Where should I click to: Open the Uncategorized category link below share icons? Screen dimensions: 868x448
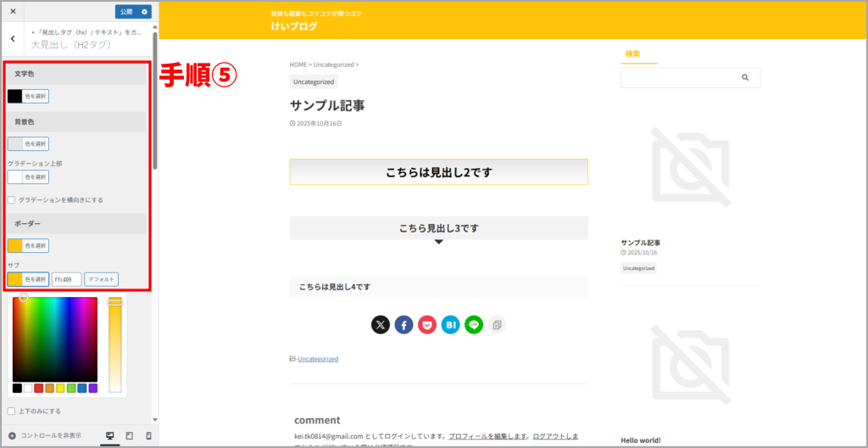(318, 359)
